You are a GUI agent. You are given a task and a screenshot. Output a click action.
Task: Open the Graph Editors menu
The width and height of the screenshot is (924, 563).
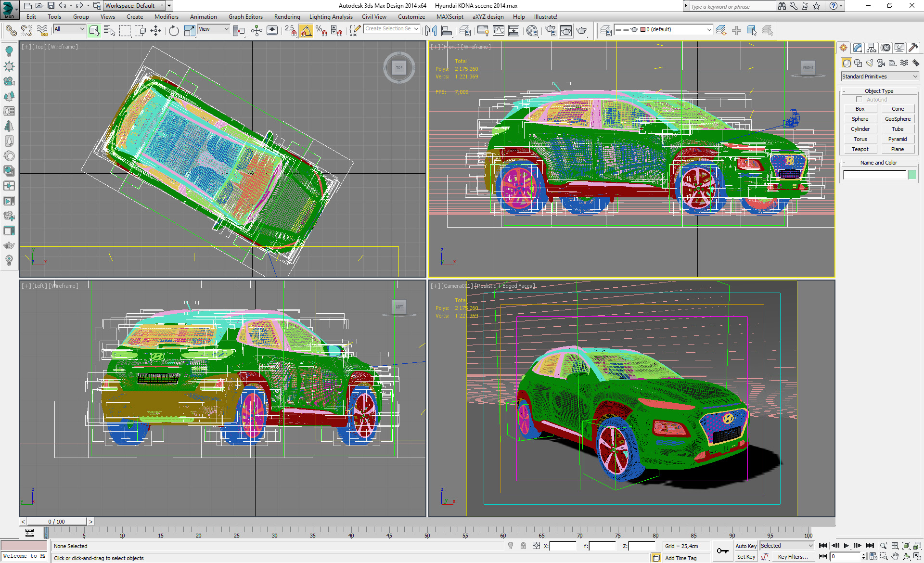pos(245,17)
